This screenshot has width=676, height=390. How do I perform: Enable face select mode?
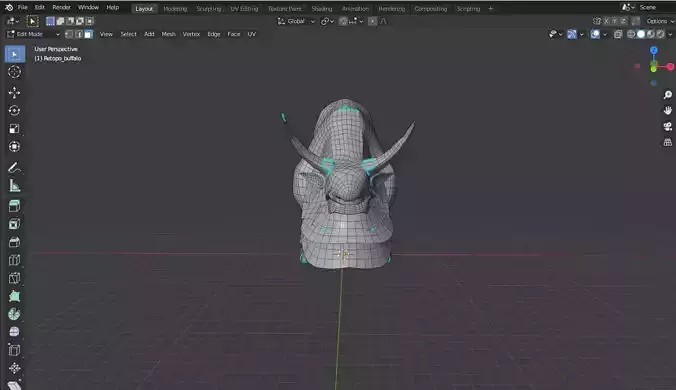(88, 34)
